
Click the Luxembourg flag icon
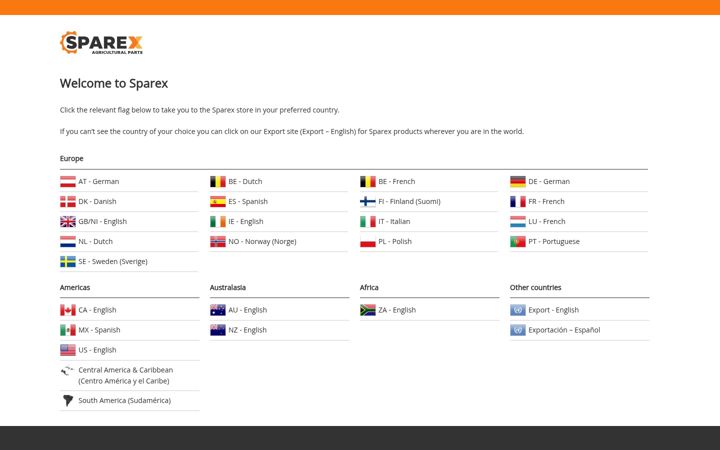[x=518, y=222]
